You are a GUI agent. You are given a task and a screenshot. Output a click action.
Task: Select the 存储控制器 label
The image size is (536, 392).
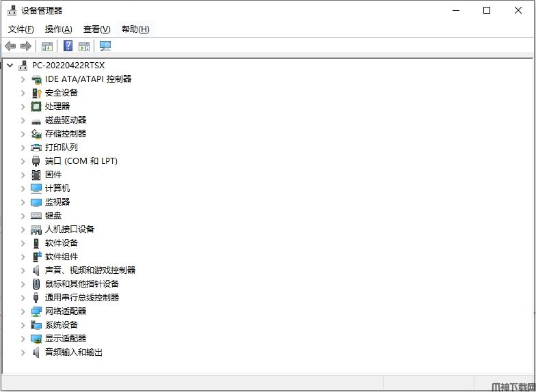coord(66,134)
